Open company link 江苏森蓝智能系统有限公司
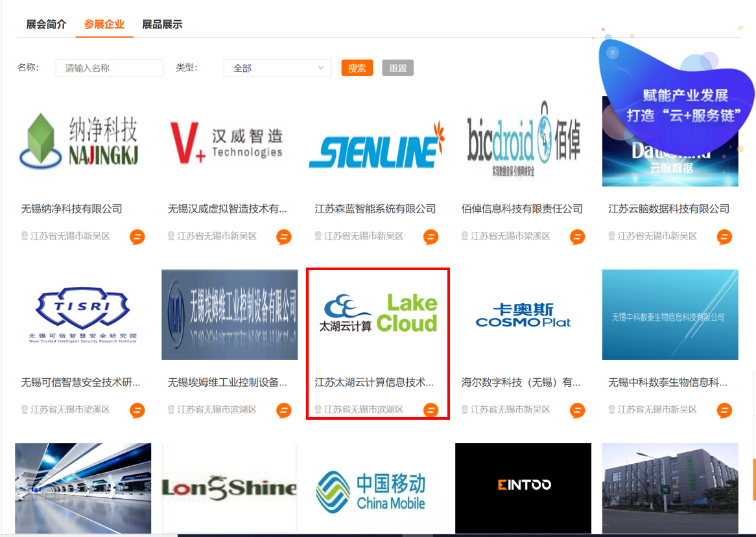The width and height of the screenshot is (756, 537). click(375, 209)
